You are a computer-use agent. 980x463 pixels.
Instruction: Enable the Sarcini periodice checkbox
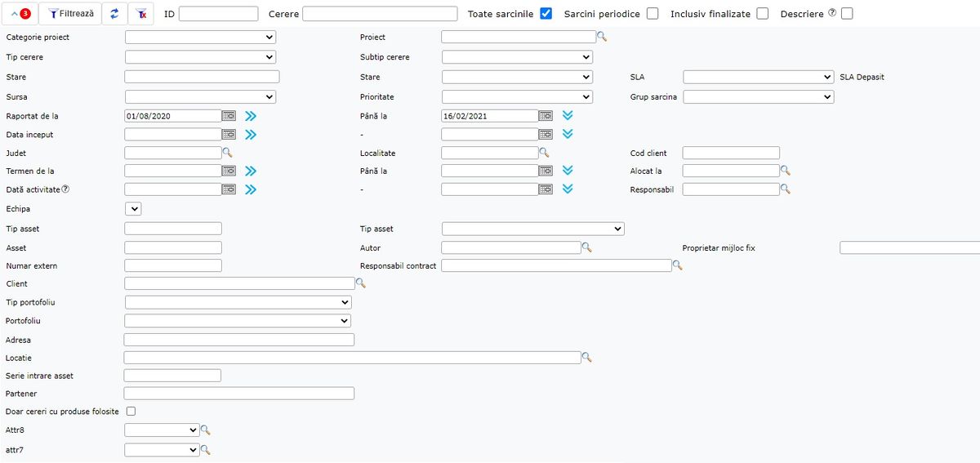click(x=653, y=14)
